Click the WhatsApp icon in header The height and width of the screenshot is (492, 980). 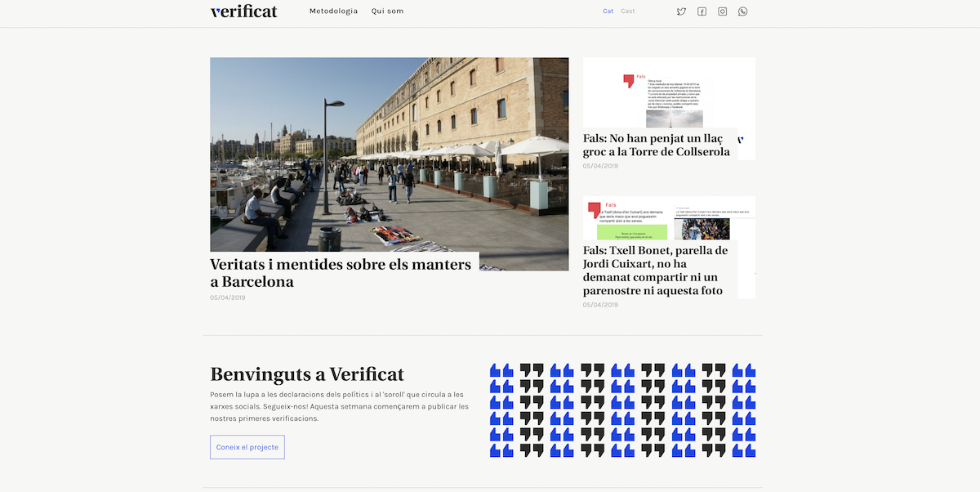click(742, 11)
